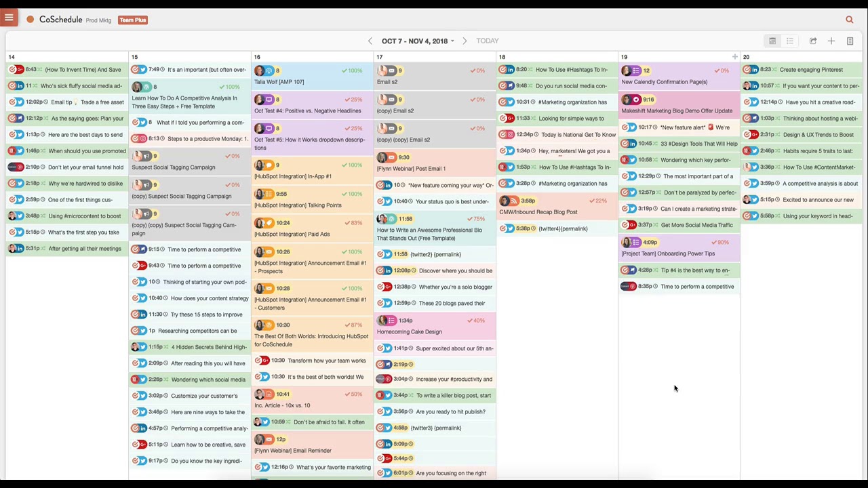Open 'Inc. Article - 10x vs. 10' card
Image resolution: width=868 pixels, height=488 pixels.
[312, 400]
